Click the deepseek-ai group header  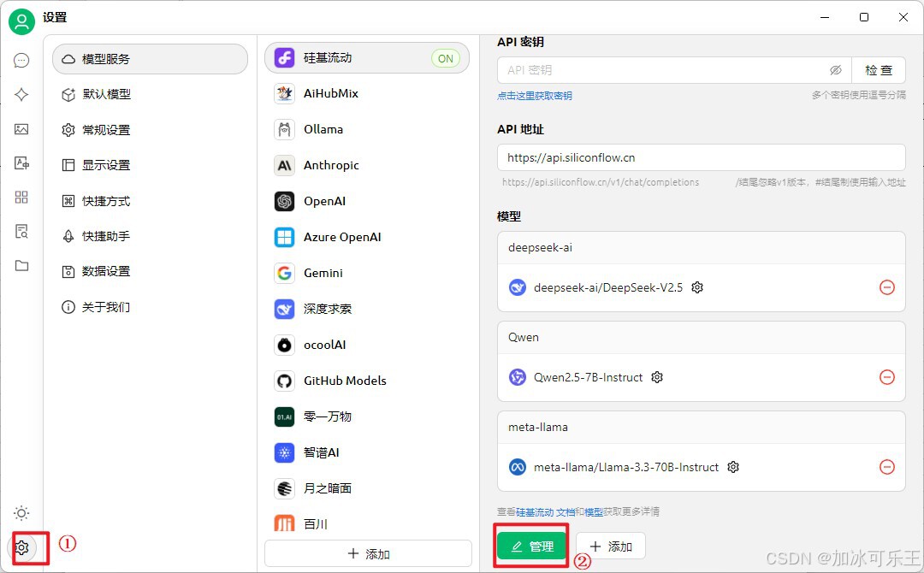(702, 247)
